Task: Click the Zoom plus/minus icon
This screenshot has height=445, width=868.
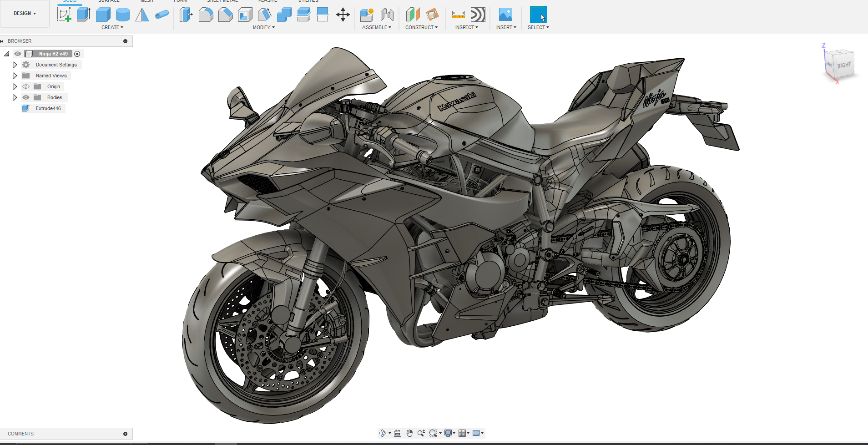Action: [x=421, y=433]
